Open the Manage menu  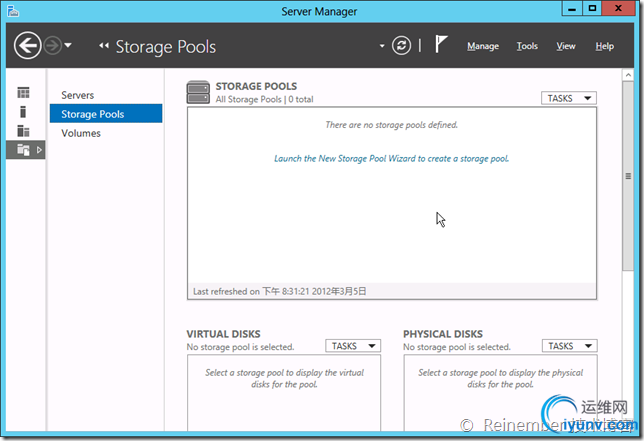(483, 46)
